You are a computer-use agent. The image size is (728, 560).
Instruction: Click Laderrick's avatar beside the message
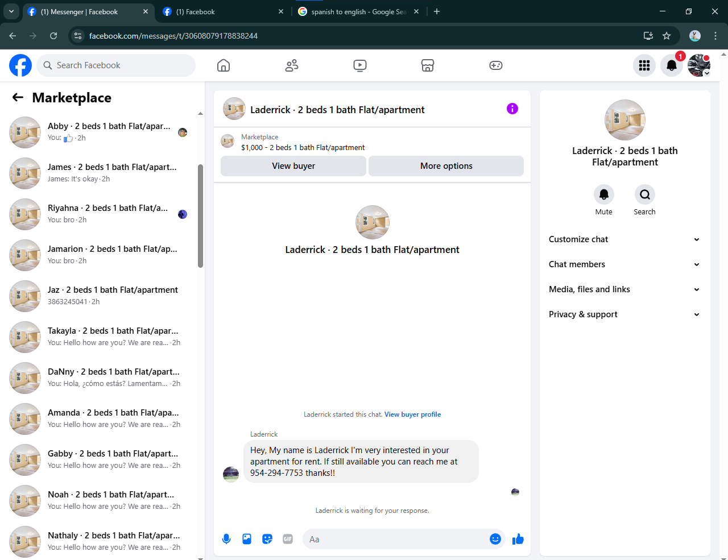pyautogui.click(x=231, y=474)
